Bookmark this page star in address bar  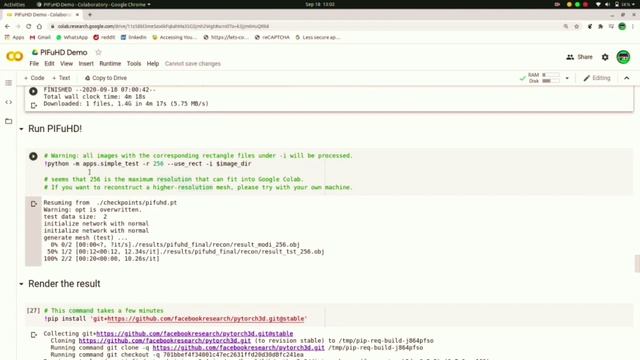(x=576, y=26)
